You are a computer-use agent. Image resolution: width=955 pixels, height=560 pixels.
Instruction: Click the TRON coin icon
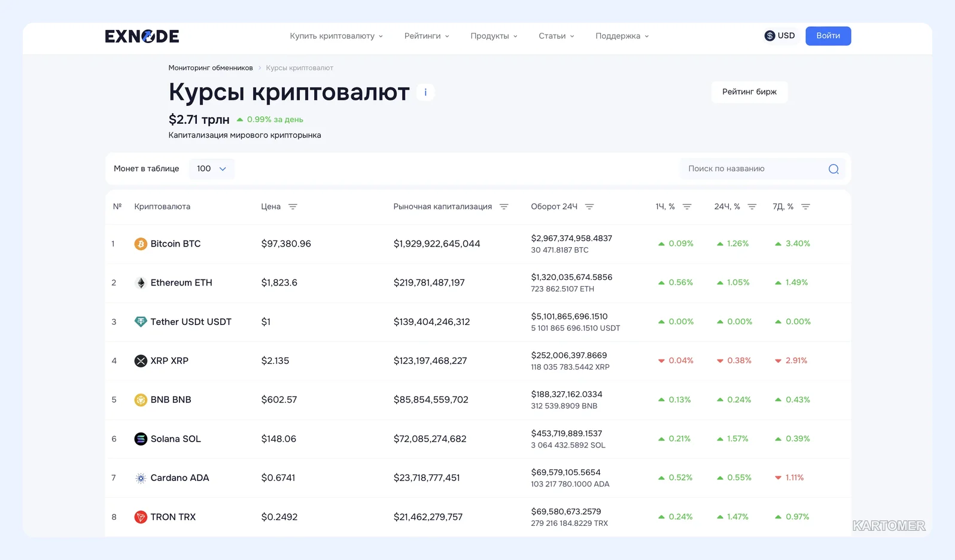point(141,517)
